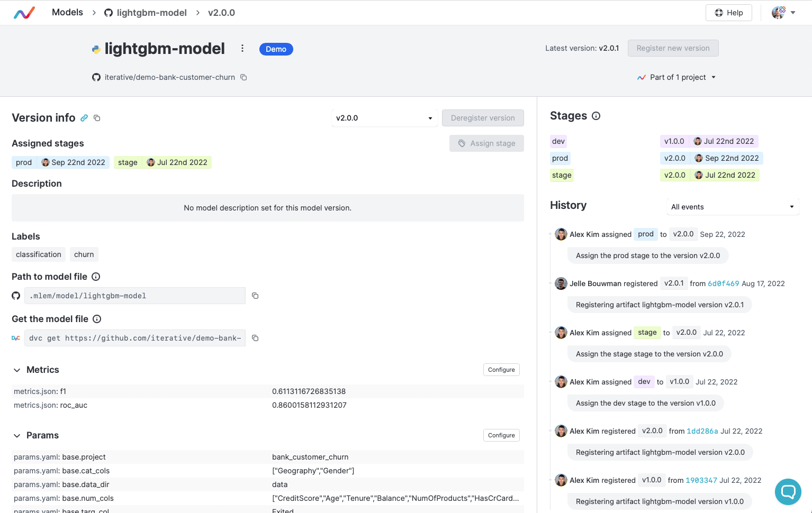Show info tooltip for Get the model file
Image resolution: width=812 pixels, height=513 pixels.
(97, 319)
